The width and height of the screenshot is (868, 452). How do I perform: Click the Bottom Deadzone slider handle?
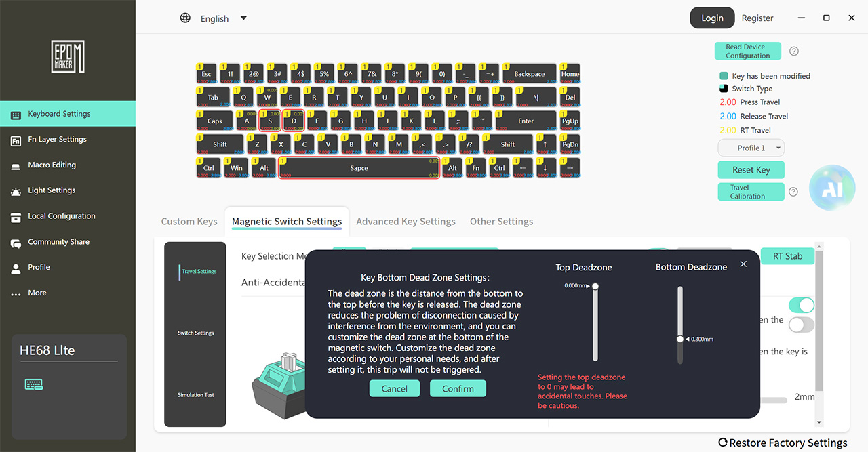tap(680, 339)
